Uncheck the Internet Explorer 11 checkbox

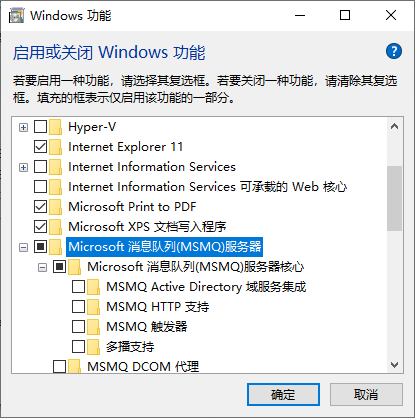40,147
